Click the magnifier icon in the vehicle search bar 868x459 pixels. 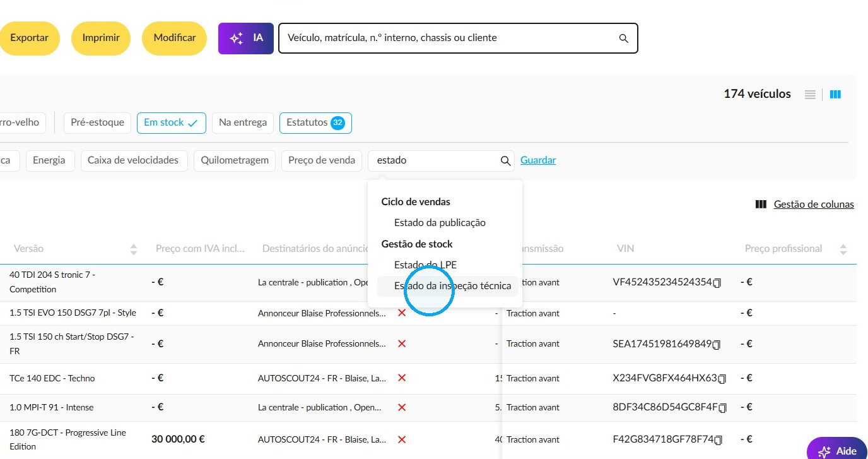point(623,39)
